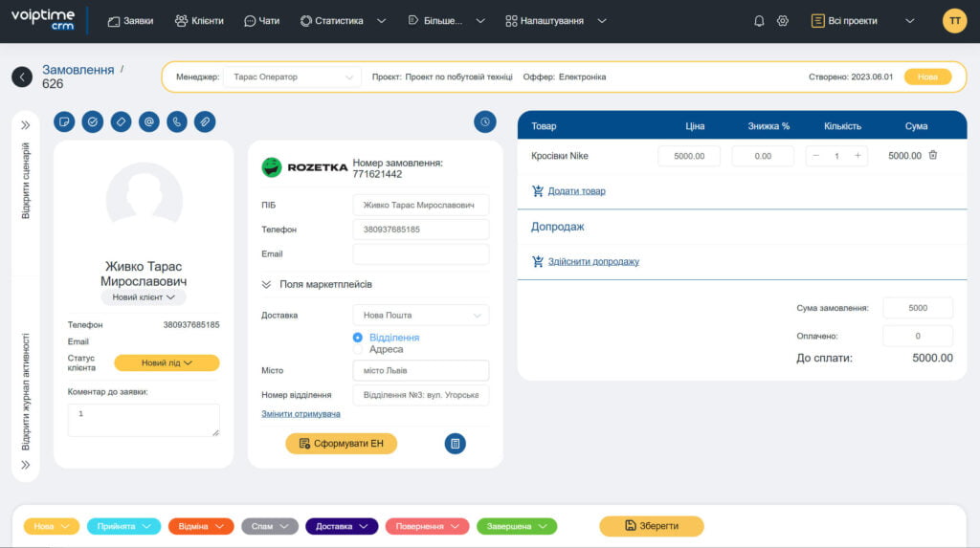Open the Чати menu item
The image size is (980, 548).
click(262, 21)
